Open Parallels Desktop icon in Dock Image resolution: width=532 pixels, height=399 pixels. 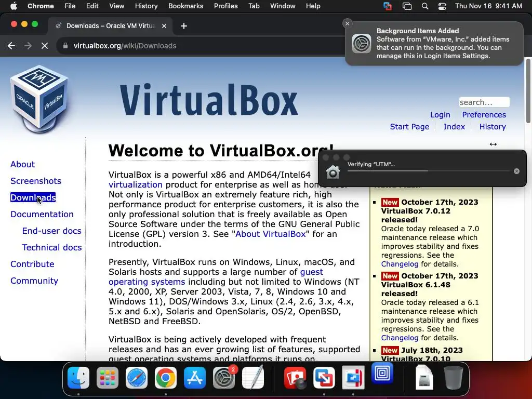pyautogui.click(x=353, y=378)
